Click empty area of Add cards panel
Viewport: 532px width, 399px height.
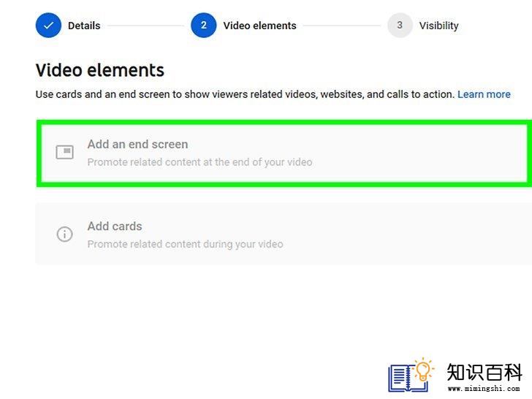tap(407, 234)
